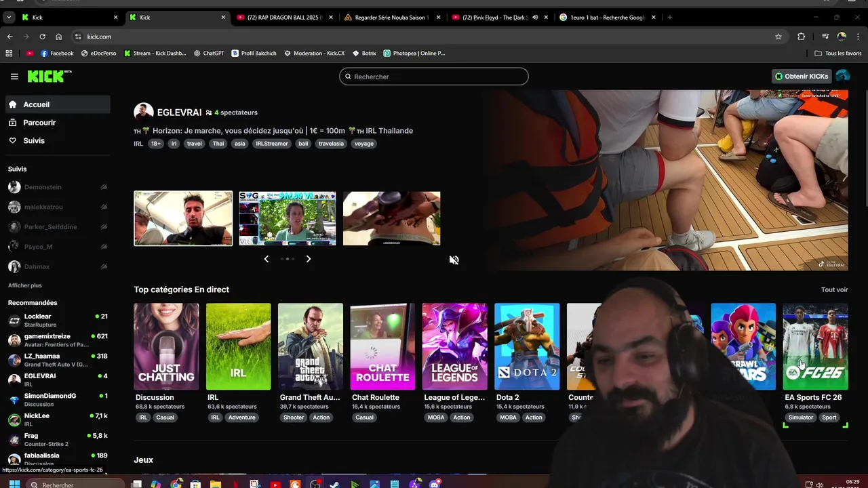The width and height of the screenshot is (868, 488).
Task: Open recommended channel gamemixtreize
Action: [58, 340]
